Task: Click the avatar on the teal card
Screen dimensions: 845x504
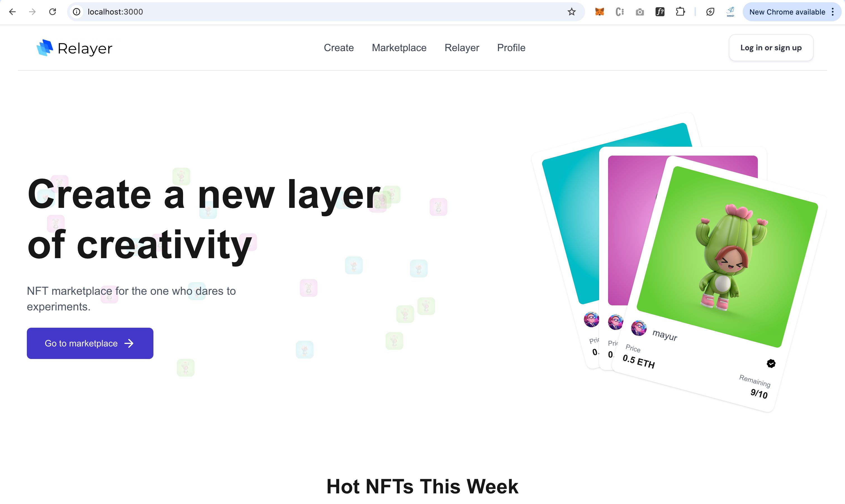Action: [591, 319]
